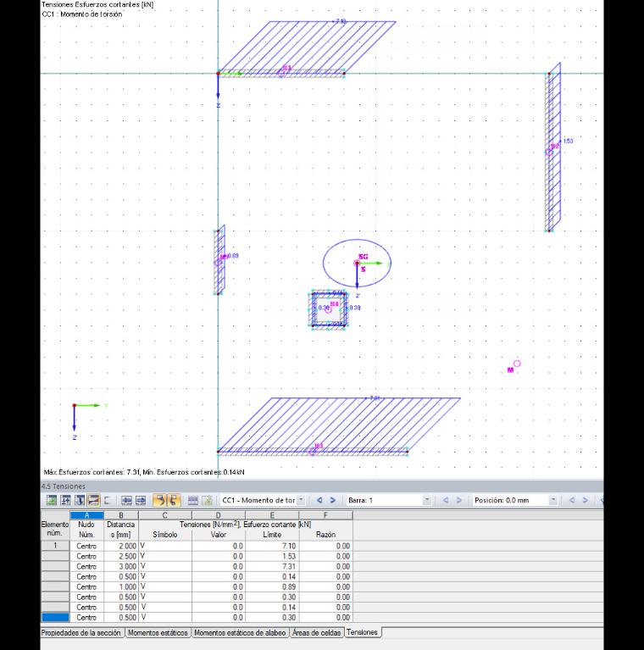Click the Tensiones Esfuerzos cortantes [kN] title
This screenshot has height=650, width=644.
tap(97, 5)
